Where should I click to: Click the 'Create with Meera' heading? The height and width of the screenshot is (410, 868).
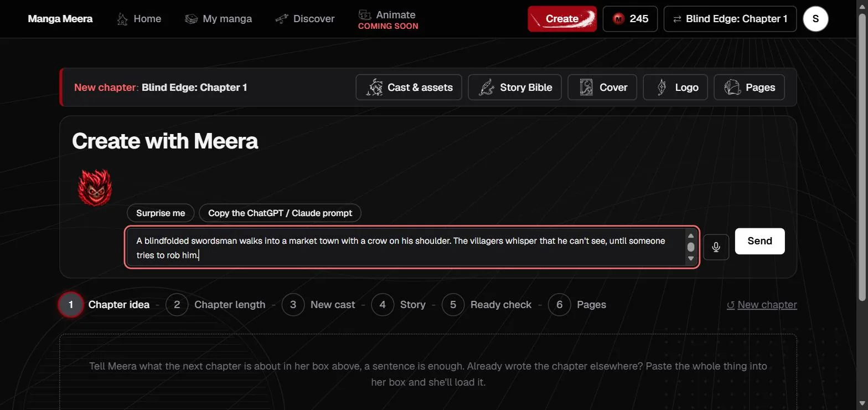tap(165, 141)
